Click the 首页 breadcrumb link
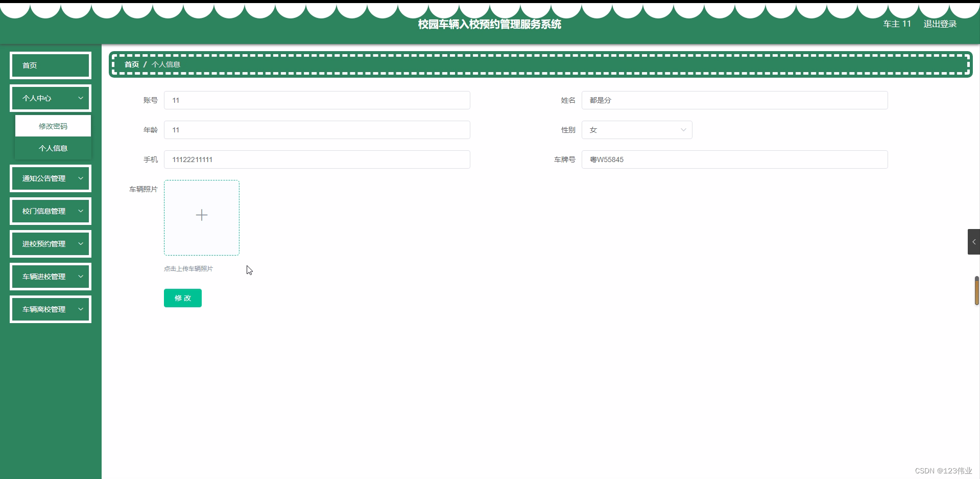 coord(131,64)
